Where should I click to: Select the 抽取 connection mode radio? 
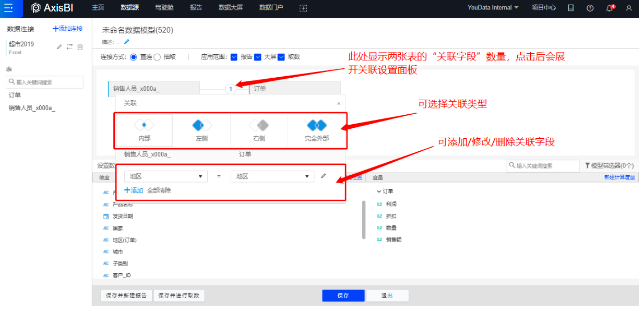pyautogui.click(x=157, y=57)
